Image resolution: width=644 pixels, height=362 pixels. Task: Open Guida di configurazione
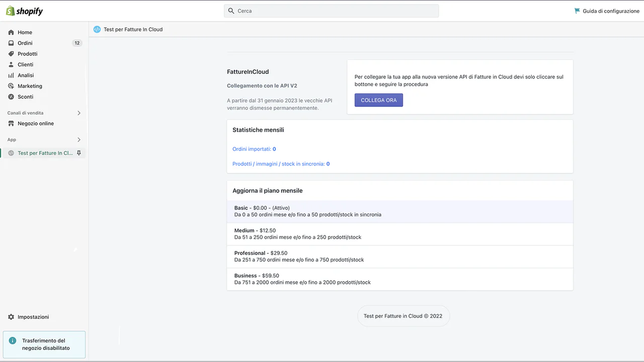[607, 11]
